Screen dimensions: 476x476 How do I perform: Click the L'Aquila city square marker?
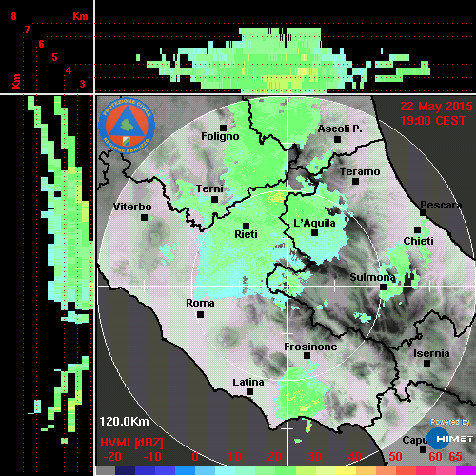314,233
